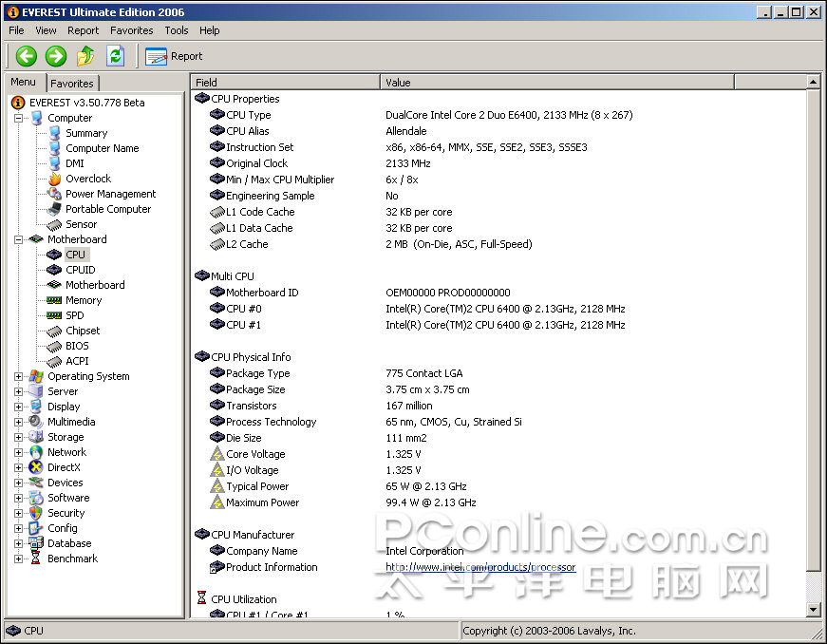Collapse the Motherboard tree node
The height and width of the screenshot is (644, 827).
coord(18,239)
